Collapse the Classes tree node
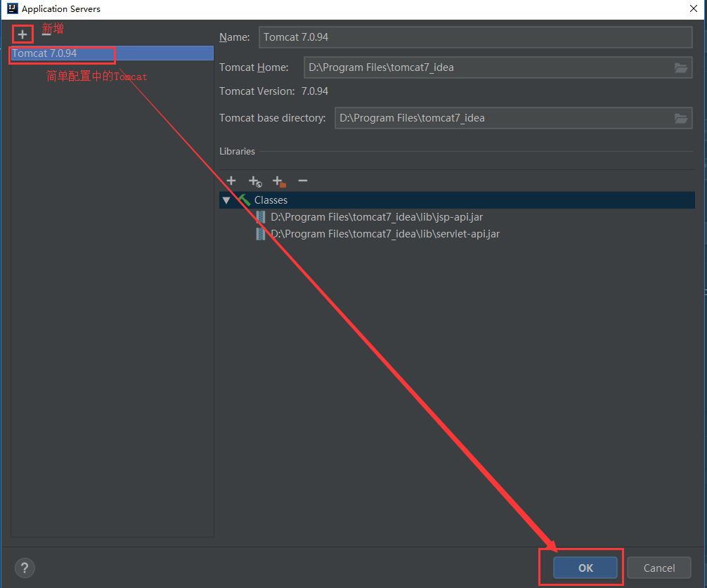This screenshot has width=707, height=588. pos(226,200)
